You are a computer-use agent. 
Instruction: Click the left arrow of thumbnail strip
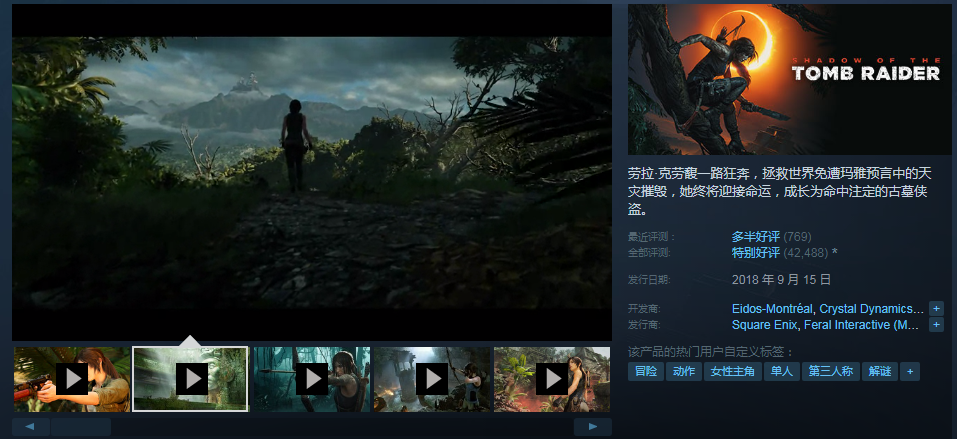tap(31, 427)
